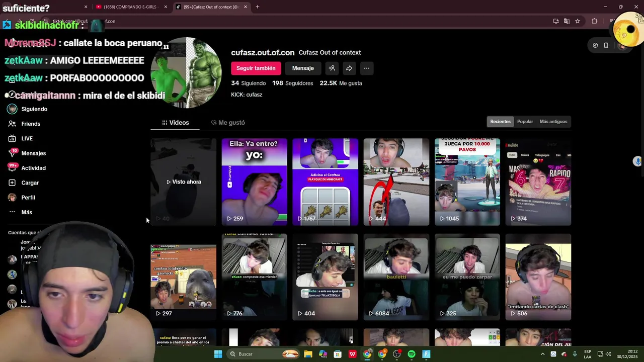Screen dimensions: 644x362
Task: Click the Hulk profile picture
Action: (186, 72)
